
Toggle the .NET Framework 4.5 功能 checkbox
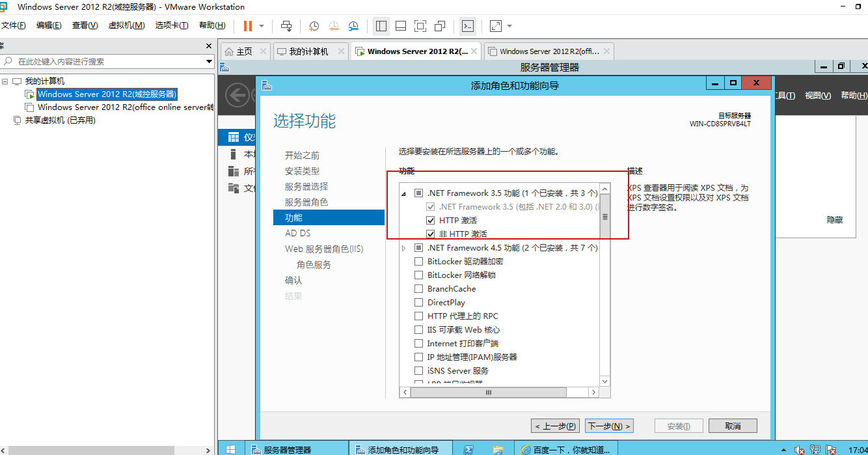418,248
